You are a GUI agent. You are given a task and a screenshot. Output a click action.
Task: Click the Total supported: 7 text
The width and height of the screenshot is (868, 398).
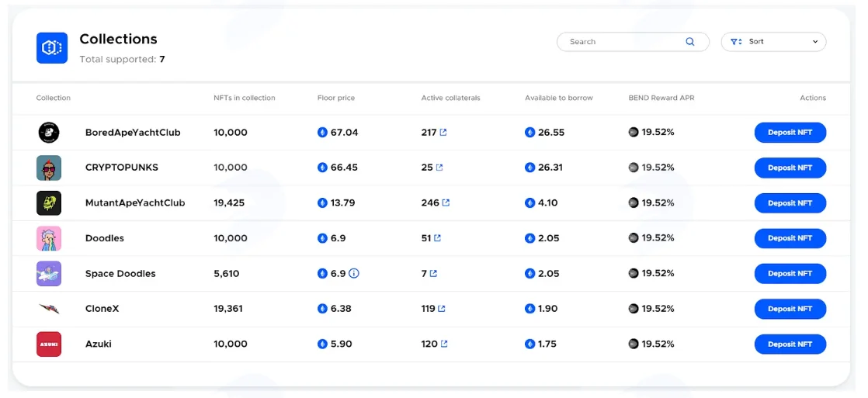pyautogui.click(x=123, y=59)
